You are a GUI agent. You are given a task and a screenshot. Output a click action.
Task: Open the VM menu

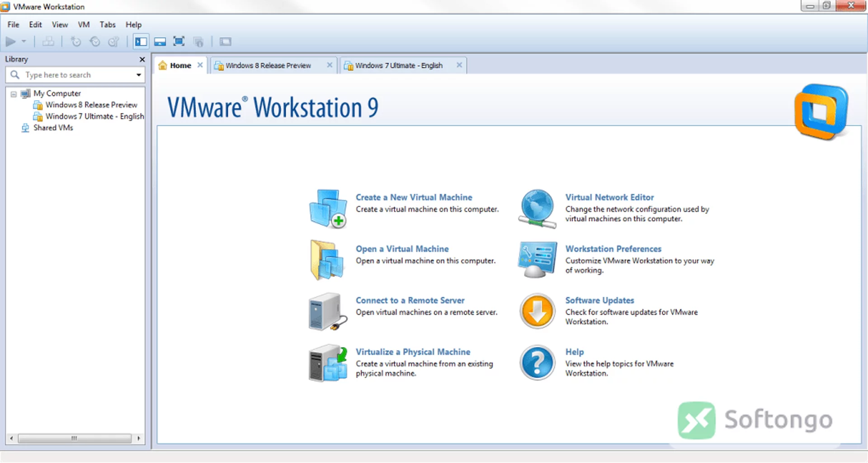(84, 24)
